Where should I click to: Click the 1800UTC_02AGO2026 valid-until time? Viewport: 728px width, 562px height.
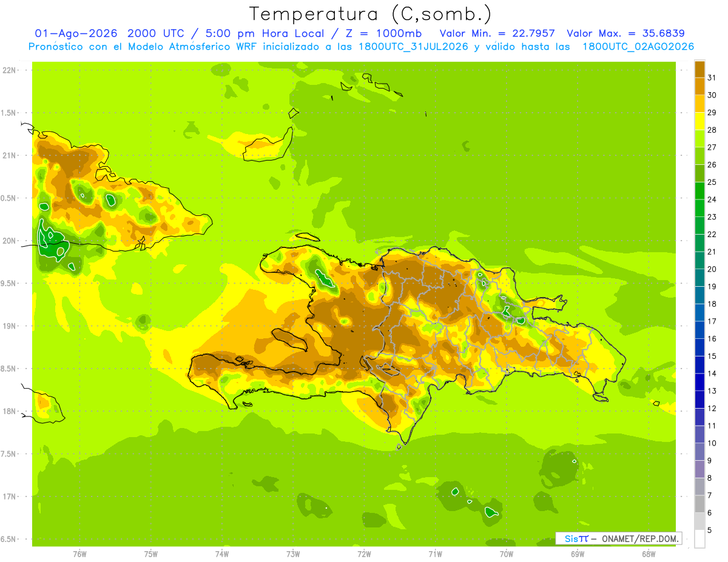638,47
